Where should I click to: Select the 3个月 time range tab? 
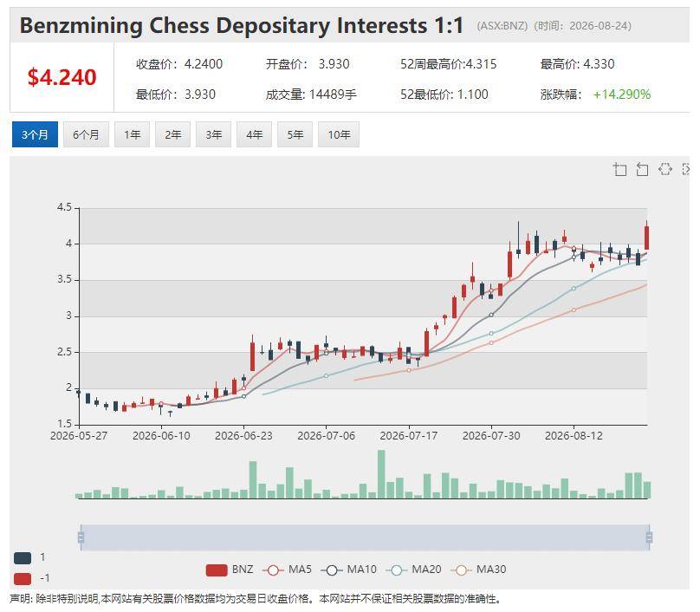(x=35, y=134)
